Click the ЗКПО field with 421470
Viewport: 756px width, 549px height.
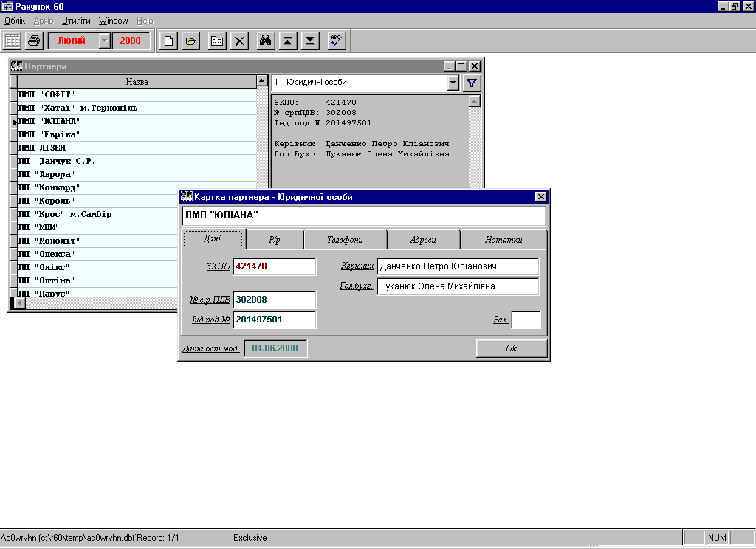(x=275, y=266)
